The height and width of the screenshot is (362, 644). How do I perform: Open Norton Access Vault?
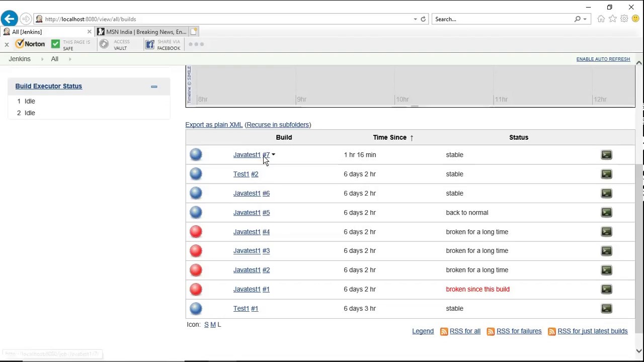(115, 45)
